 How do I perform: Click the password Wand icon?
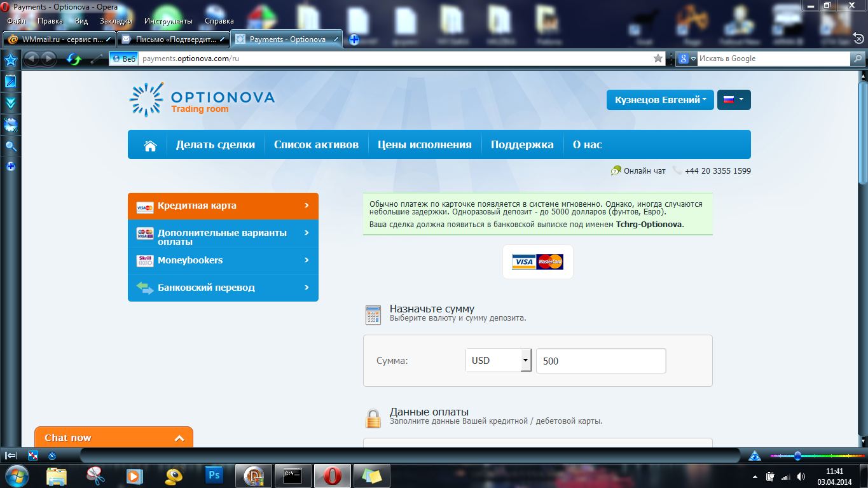[x=97, y=59]
